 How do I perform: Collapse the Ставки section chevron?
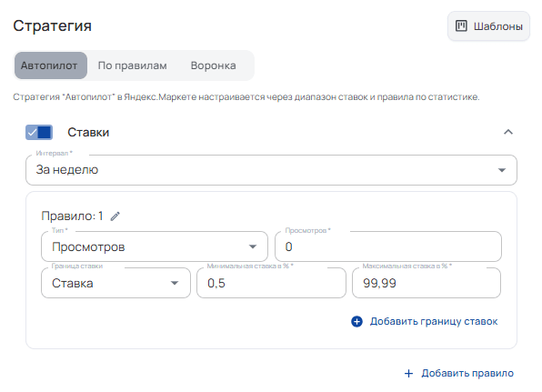tap(507, 132)
